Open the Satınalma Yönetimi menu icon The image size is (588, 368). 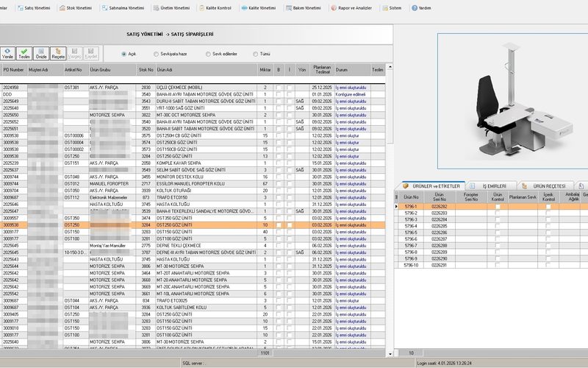tap(104, 8)
